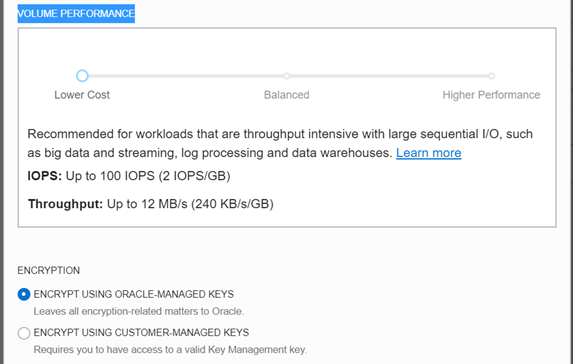This screenshot has height=364, width=573.
Task: Click the Balanced label under slider
Action: pos(286,95)
